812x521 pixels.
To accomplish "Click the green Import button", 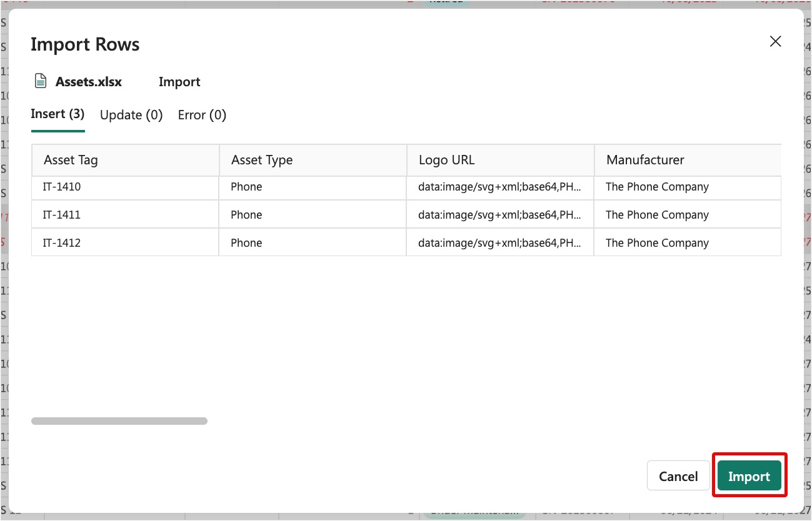I will tap(749, 477).
